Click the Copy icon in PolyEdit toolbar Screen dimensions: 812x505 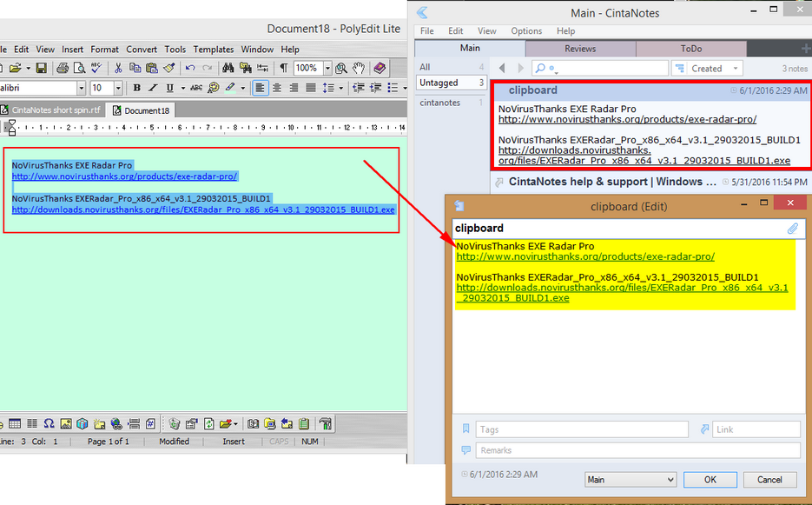pos(135,68)
